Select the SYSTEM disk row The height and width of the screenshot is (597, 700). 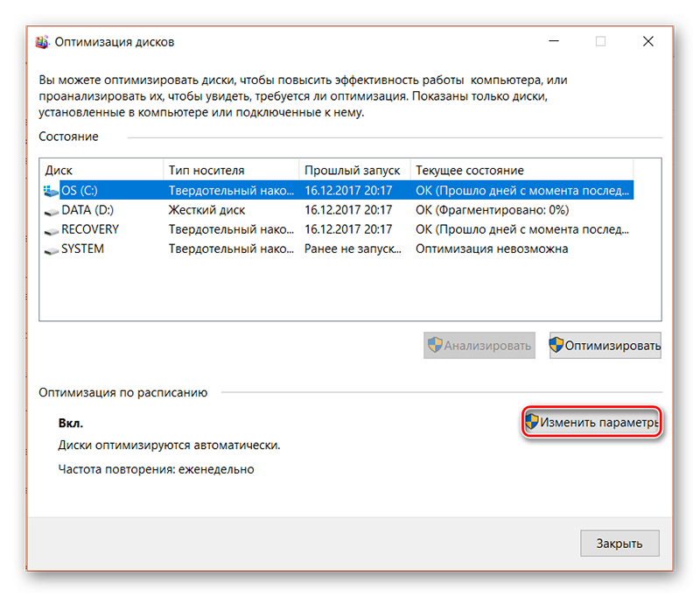click(338, 249)
